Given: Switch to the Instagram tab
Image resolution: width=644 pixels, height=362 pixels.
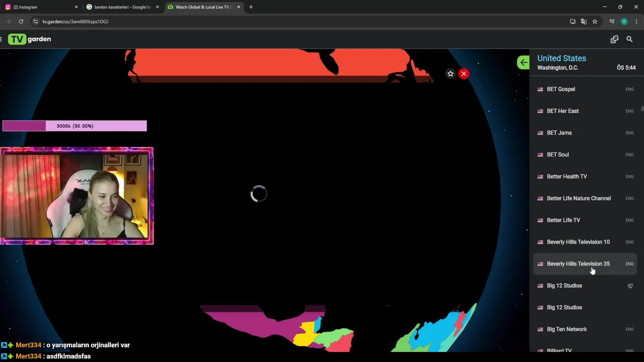Looking at the screenshot, I should pyautogui.click(x=41, y=7).
